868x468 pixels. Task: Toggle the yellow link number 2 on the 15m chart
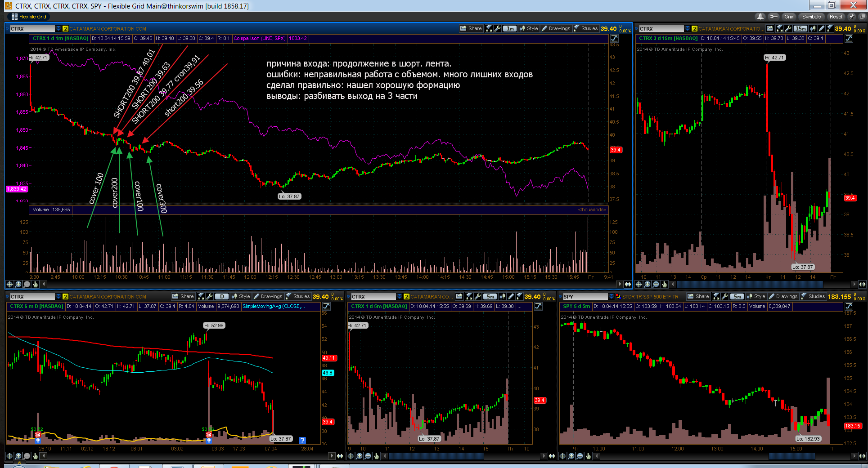tap(694, 29)
